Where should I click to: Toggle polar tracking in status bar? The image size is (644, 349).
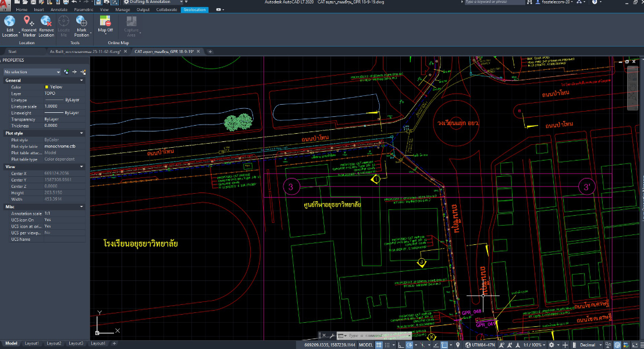click(410, 345)
